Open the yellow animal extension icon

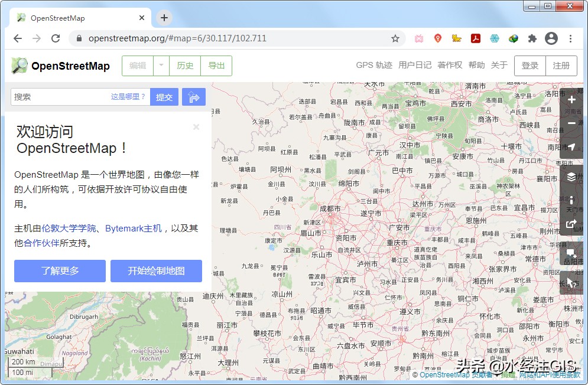(x=456, y=38)
